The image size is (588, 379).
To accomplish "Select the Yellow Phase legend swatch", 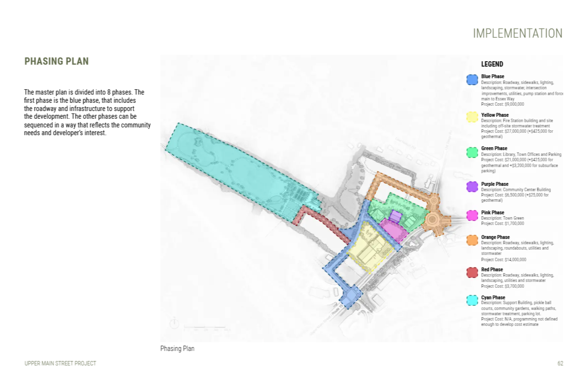I will (471, 117).
